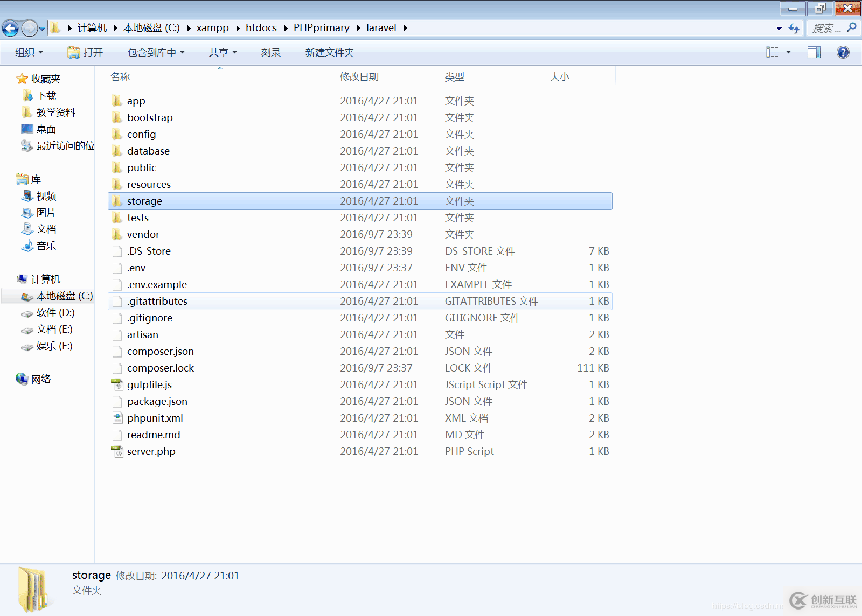The height and width of the screenshot is (616, 862).
Task: Click htdocs in the address breadcrumb
Action: coord(261,28)
